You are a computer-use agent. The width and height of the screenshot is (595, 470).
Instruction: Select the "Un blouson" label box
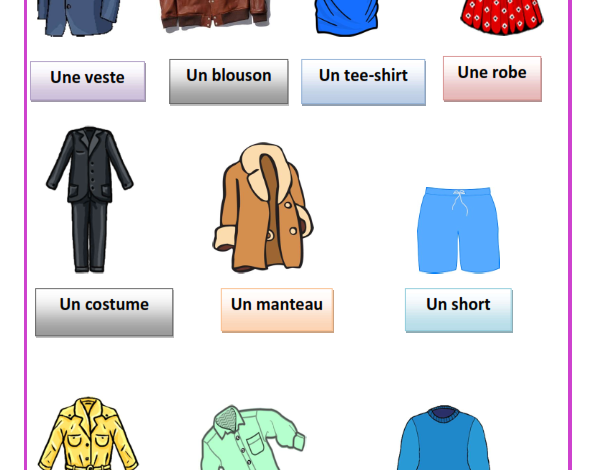pos(228,81)
